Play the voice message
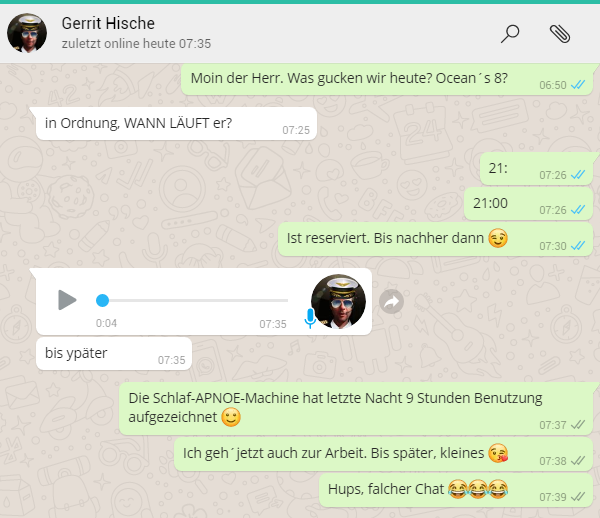 [x=66, y=300]
